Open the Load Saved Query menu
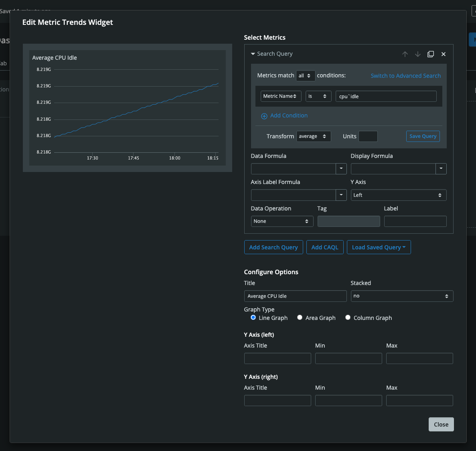 (379, 247)
